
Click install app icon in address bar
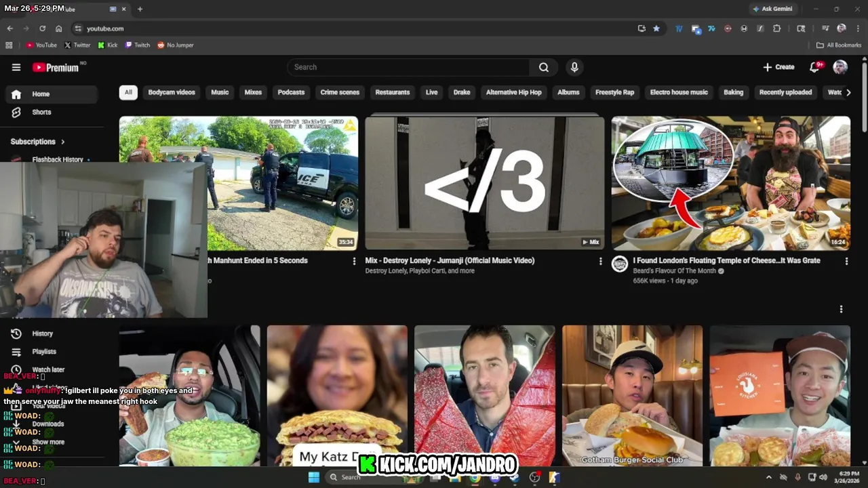tap(642, 28)
